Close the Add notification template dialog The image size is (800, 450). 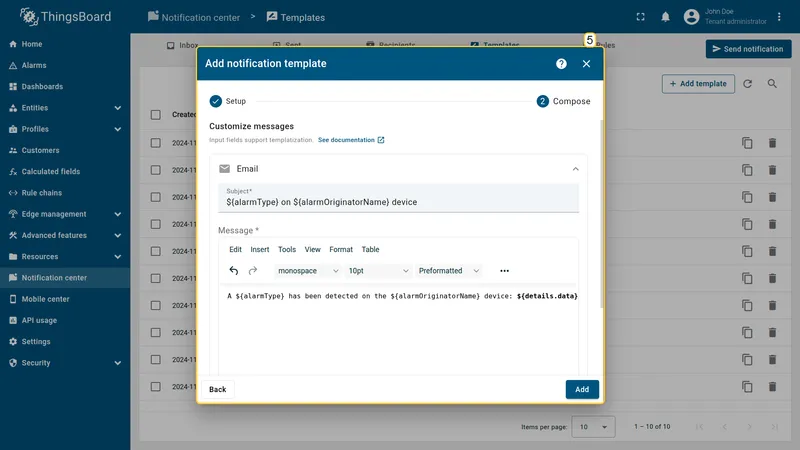tap(586, 64)
